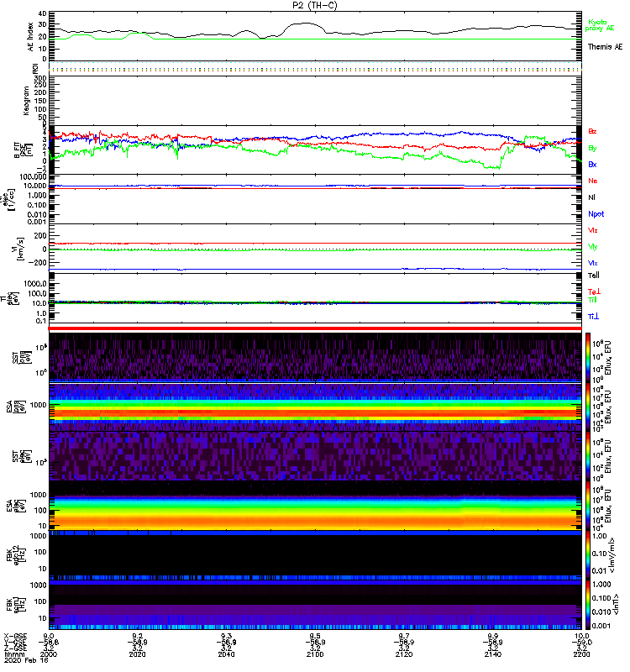The width and height of the screenshot is (630, 672).
Task: Select the green "Ti||" temperature legend label
Action: [x=592, y=300]
